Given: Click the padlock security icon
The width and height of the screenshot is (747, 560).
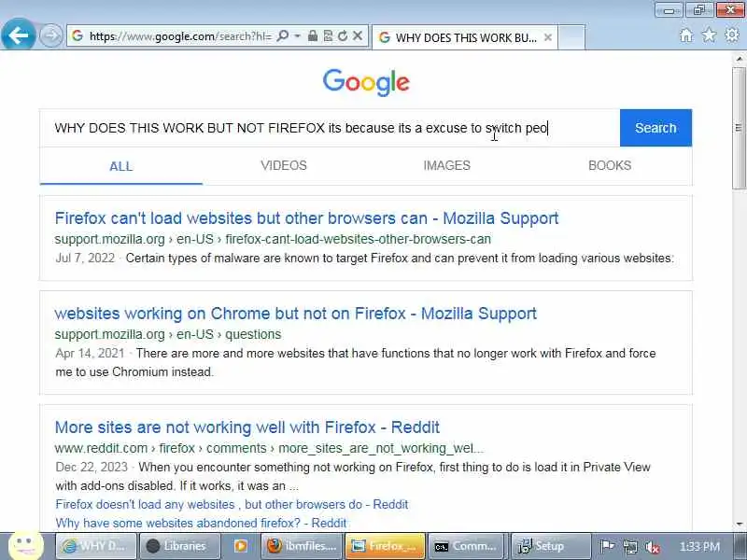Looking at the screenshot, I should (x=313, y=35).
